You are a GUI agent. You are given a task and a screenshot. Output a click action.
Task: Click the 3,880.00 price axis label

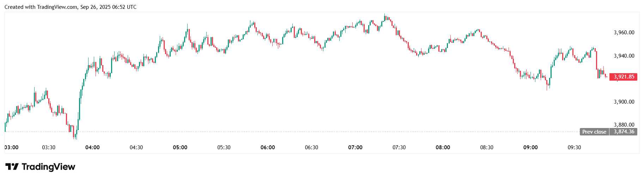tap(624, 125)
